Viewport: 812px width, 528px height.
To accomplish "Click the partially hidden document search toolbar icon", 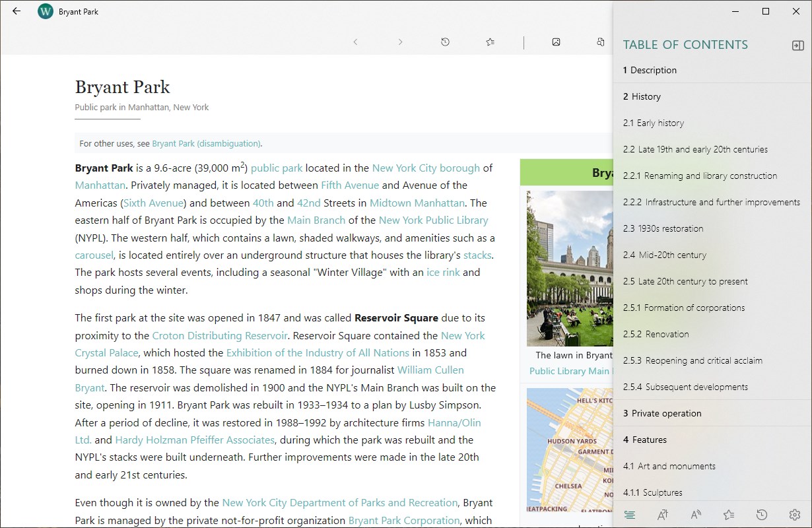I will click(601, 42).
